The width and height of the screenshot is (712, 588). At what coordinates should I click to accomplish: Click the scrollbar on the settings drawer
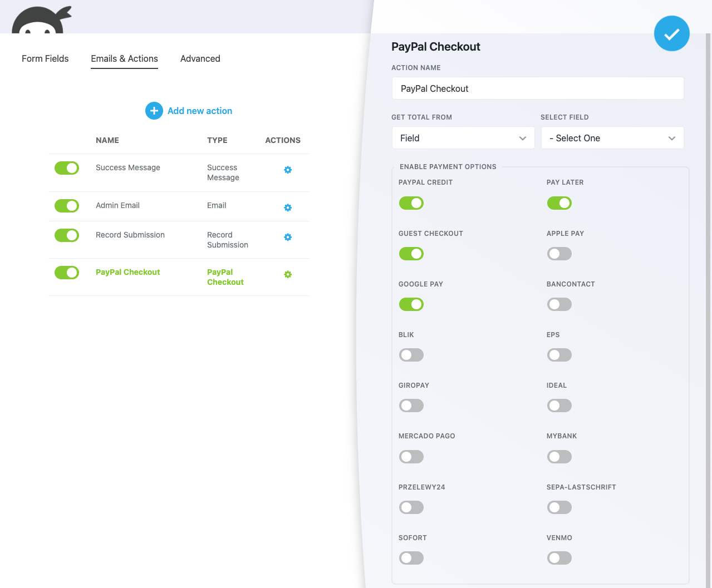click(709, 310)
